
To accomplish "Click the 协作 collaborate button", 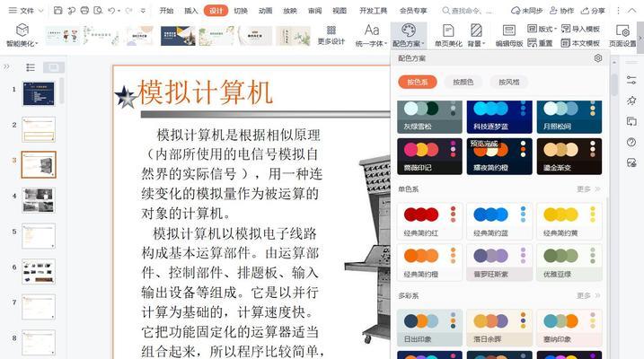I will [x=561, y=11].
